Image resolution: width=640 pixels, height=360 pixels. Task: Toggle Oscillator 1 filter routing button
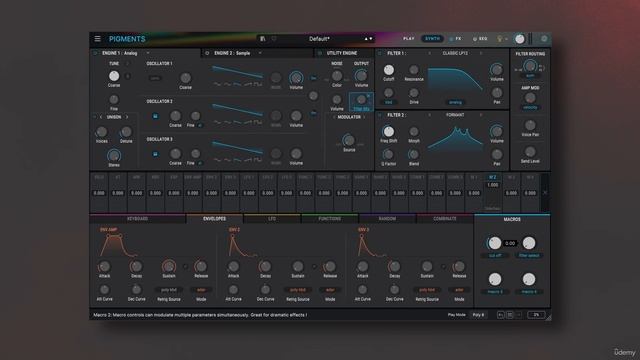point(313,78)
